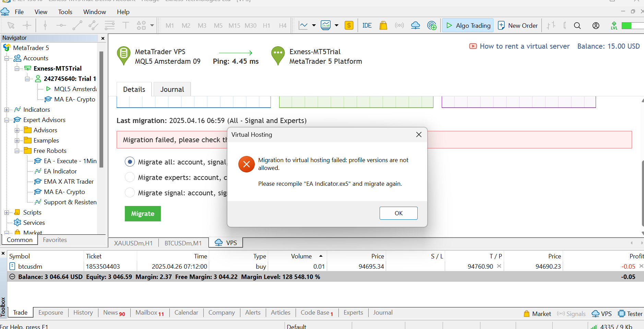Click the New Order button
The height and width of the screenshot is (329, 644).
click(x=518, y=25)
